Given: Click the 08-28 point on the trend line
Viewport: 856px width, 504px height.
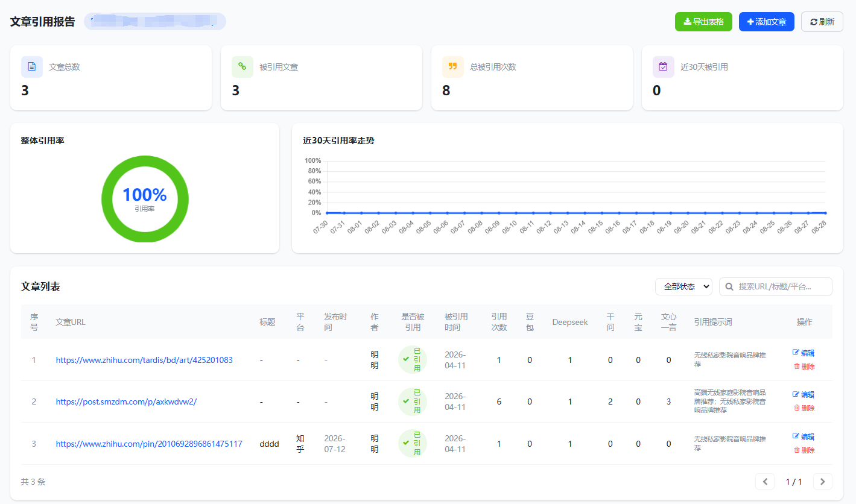Looking at the screenshot, I should coord(825,213).
